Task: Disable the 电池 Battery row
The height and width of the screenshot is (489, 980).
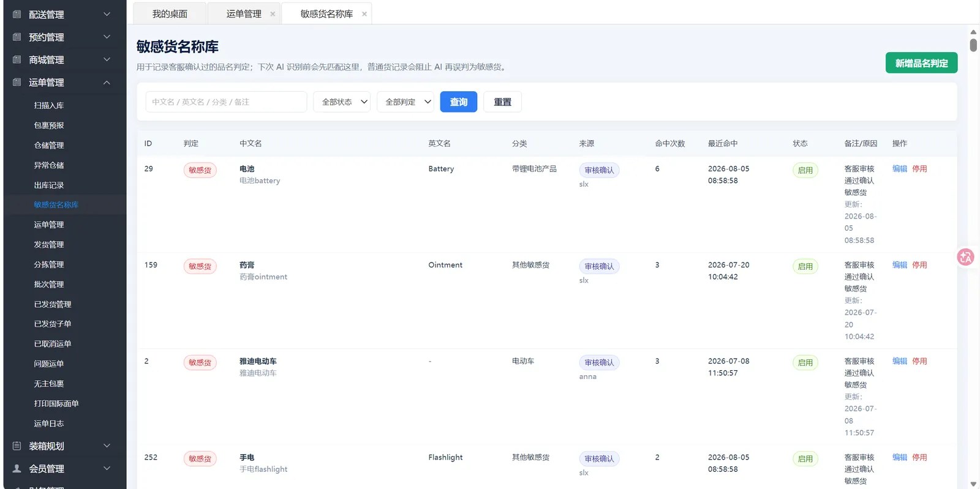Action: [x=919, y=169]
